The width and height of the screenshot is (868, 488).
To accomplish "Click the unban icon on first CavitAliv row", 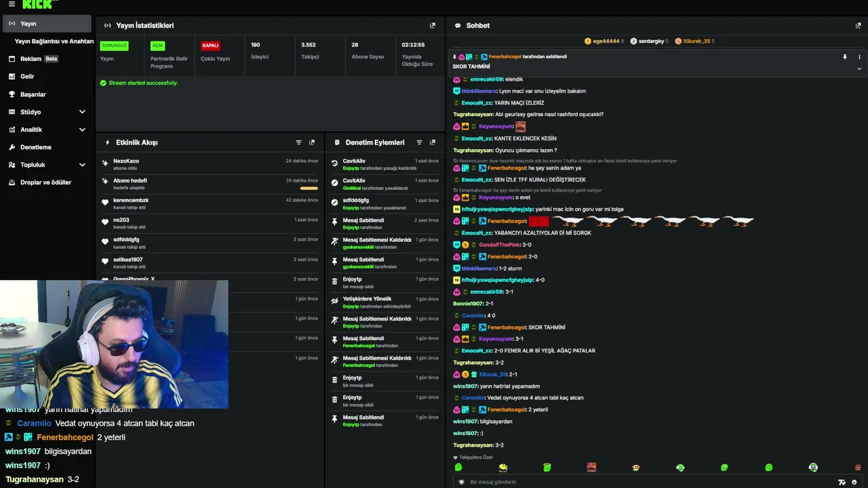I will [334, 163].
